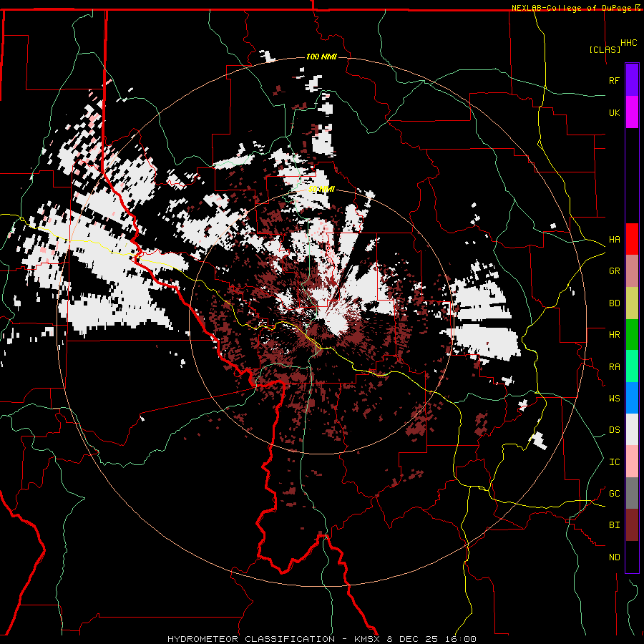
Task: Select the BD yellow legend swatch
Action: click(632, 303)
